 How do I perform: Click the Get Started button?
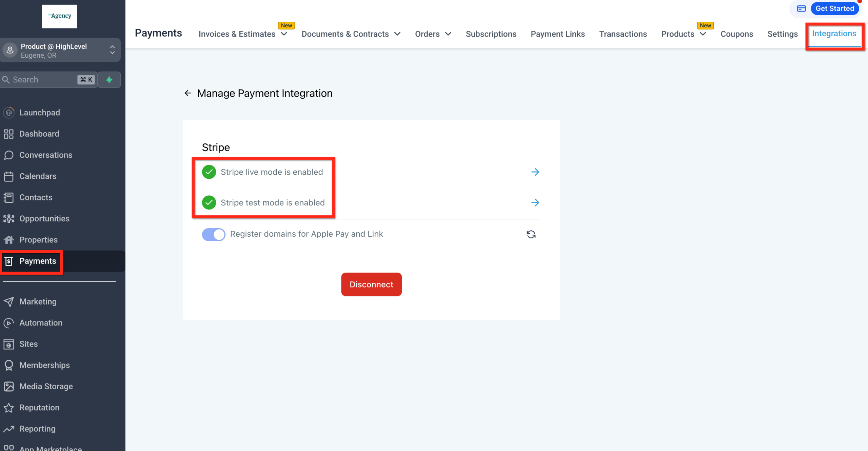point(835,8)
